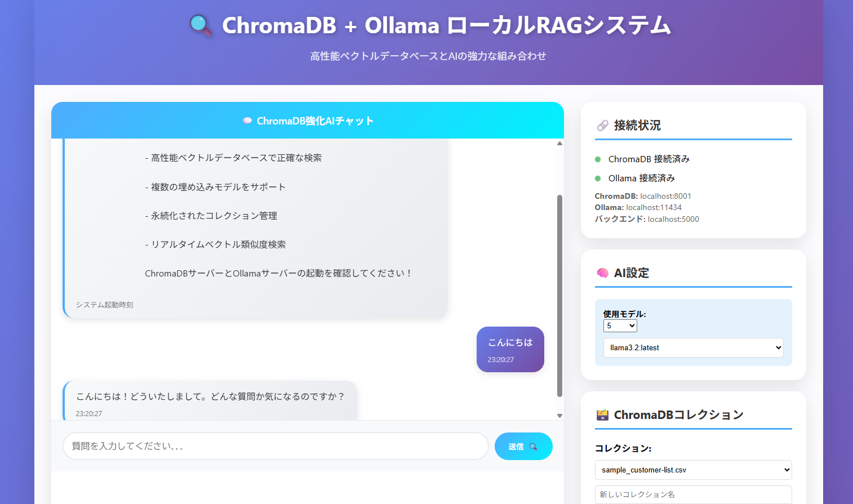Click the speech bubble icon on chat title
Viewport: 853px width, 504px height.
tap(246, 120)
